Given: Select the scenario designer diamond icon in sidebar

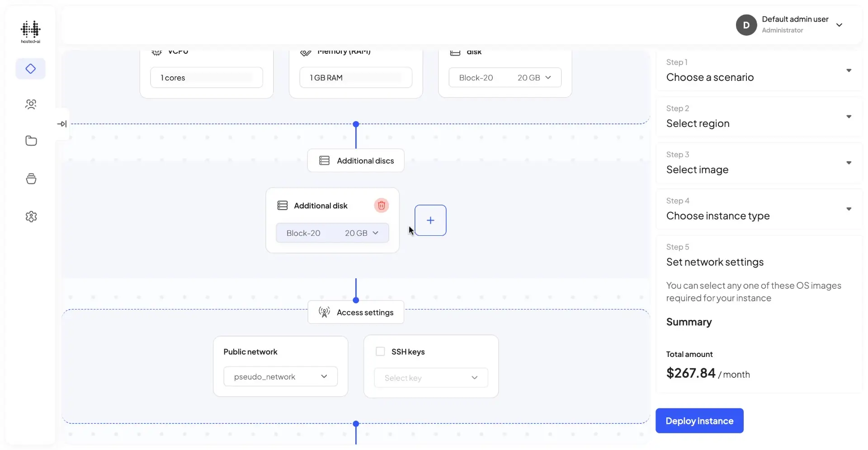Looking at the screenshot, I should 30,69.
